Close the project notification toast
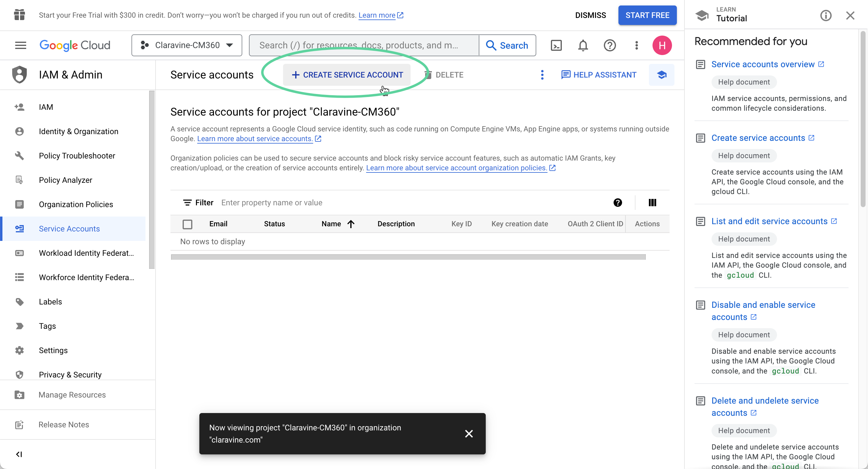The width and height of the screenshot is (868, 469). point(469,433)
